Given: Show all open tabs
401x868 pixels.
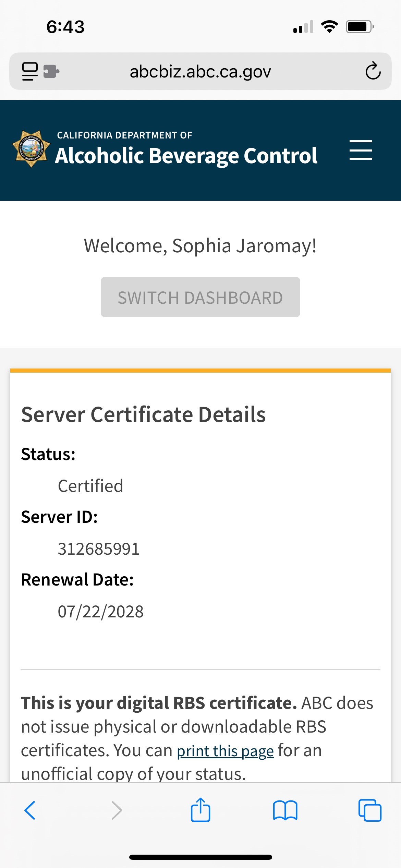Looking at the screenshot, I should pyautogui.click(x=370, y=810).
